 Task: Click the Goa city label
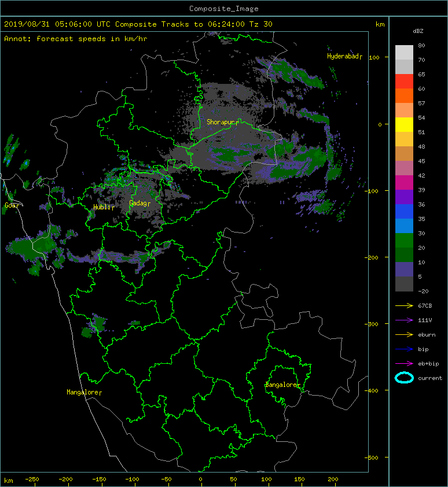(12, 205)
